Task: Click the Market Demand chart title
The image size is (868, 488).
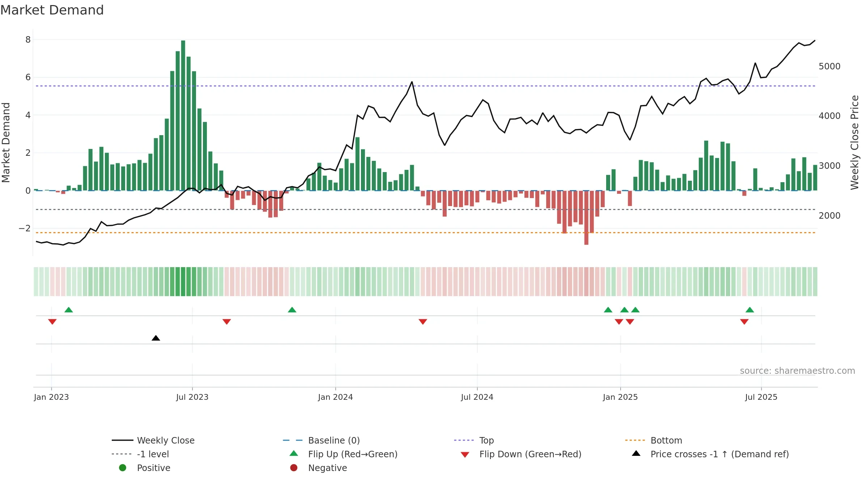Action: [52, 10]
